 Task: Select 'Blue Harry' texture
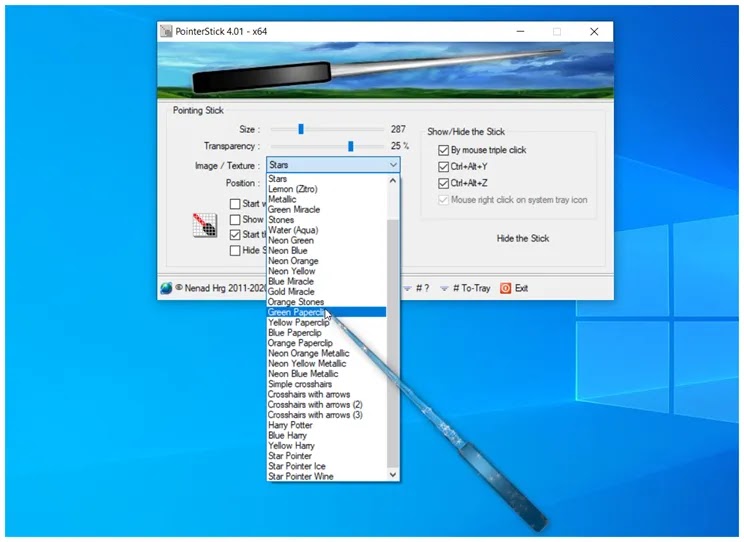[326, 436]
